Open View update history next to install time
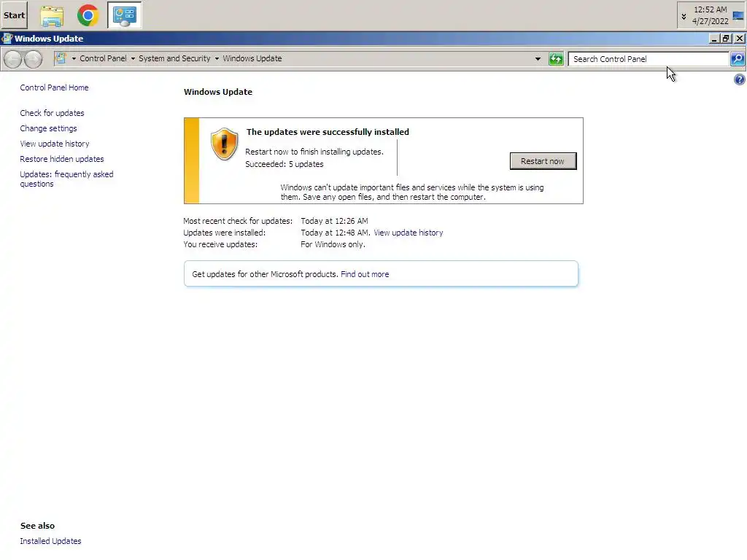This screenshot has height=560, width=747. coord(409,233)
